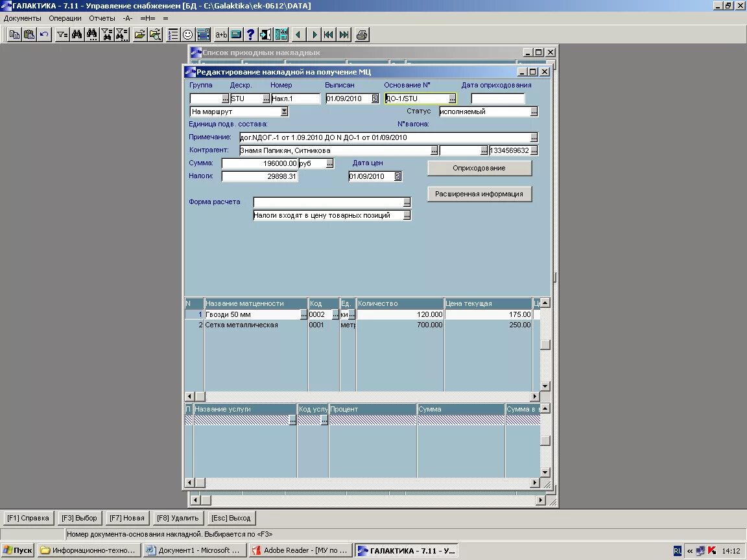Click the Paste clipboard toolbar icon
747x560 pixels.
pos(29,34)
